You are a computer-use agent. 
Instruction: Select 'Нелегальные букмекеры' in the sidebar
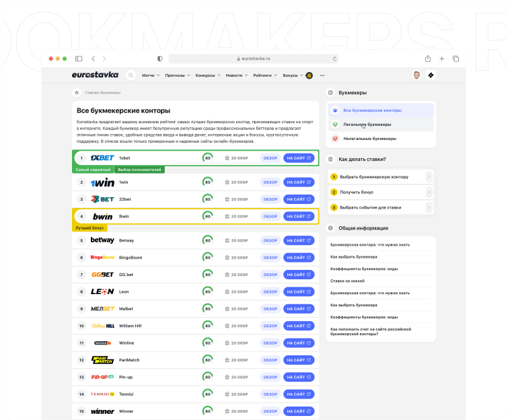pos(368,139)
